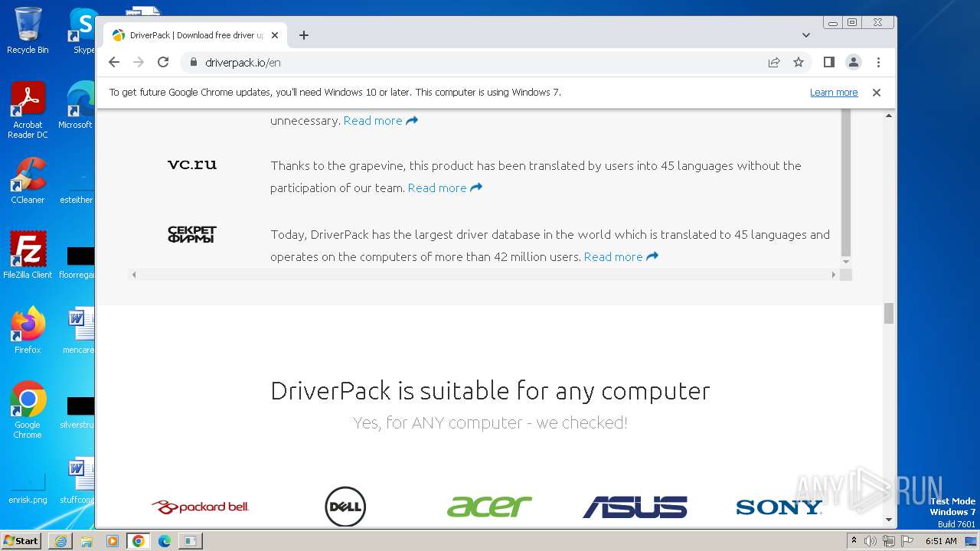Image resolution: width=980 pixels, height=551 pixels.
Task: Click the Sony logo
Action: (779, 507)
